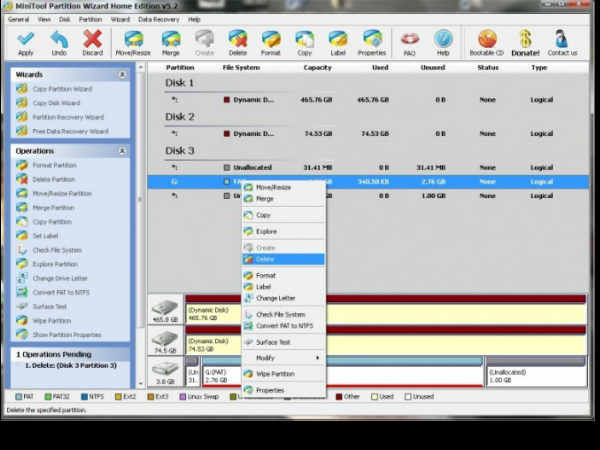Expand the Modify submenu in context menu
The width and height of the screenshot is (600, 450).
pyautogui.click(x=284, y=358)
